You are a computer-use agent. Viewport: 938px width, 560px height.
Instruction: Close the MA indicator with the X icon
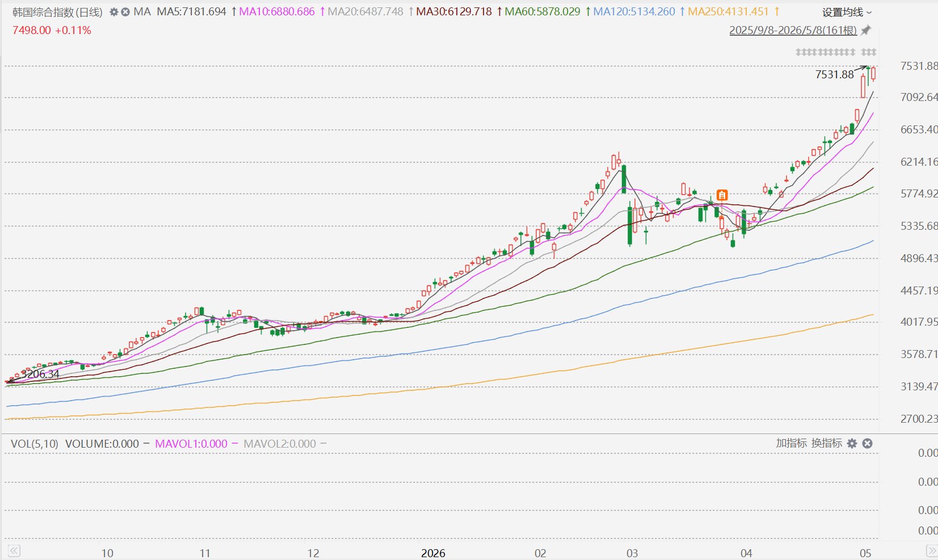coord(125,12)
